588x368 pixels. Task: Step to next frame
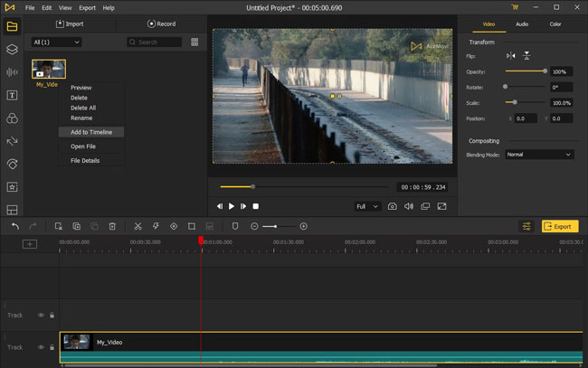(243, 206)
